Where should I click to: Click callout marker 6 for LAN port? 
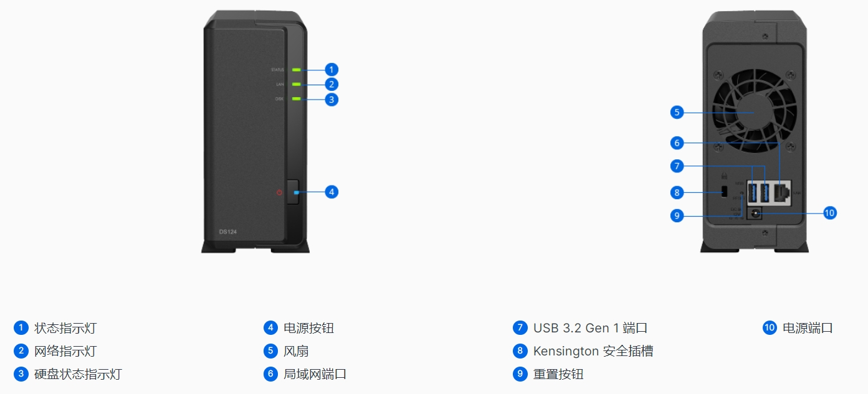tap(677, 143)
